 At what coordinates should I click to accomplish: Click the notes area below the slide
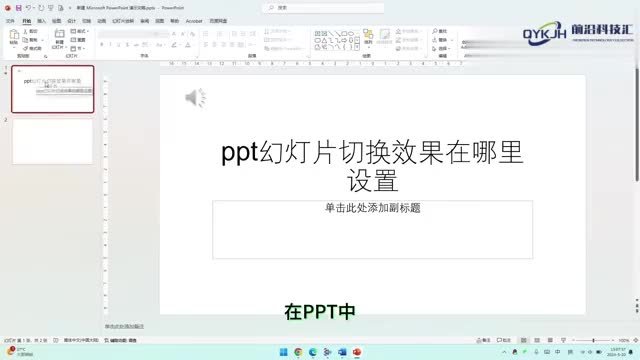coord(124,326)
